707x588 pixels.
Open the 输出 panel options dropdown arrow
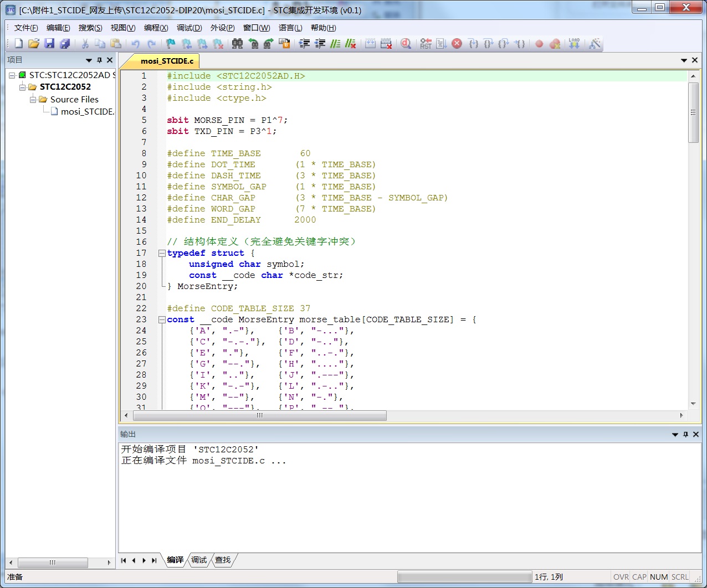(675, 435)
